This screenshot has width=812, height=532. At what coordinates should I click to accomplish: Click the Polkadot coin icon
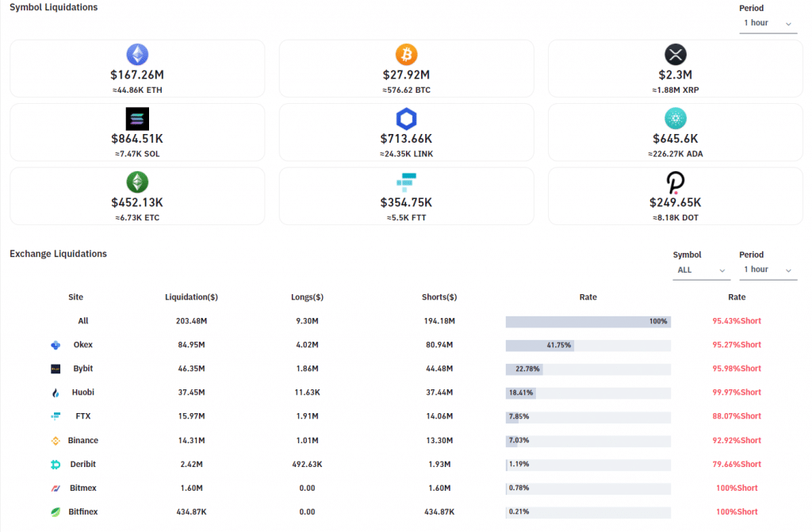676,183
